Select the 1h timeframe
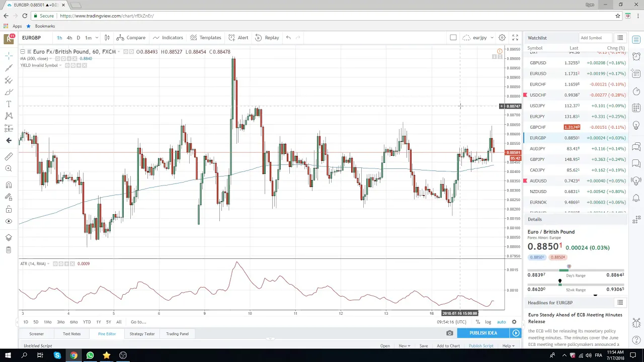Viewport: 644px width, 362px height. [x=59, y=38]
